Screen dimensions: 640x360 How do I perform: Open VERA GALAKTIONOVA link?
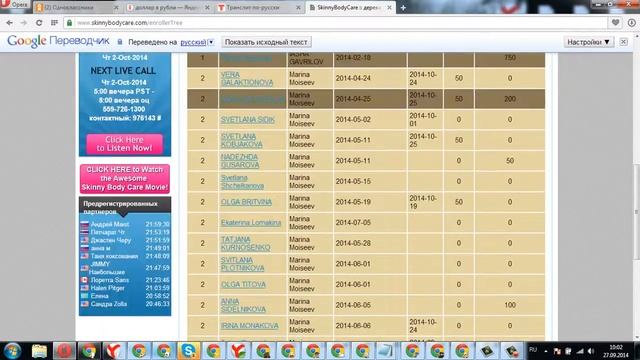247,78
